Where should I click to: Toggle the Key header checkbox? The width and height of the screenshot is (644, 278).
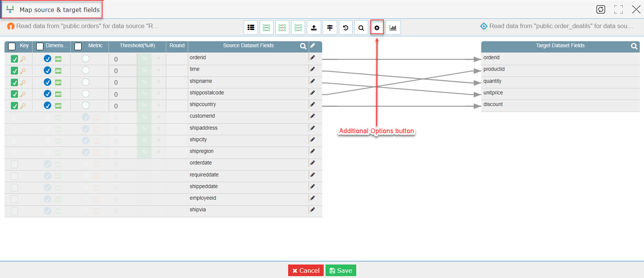12,46
